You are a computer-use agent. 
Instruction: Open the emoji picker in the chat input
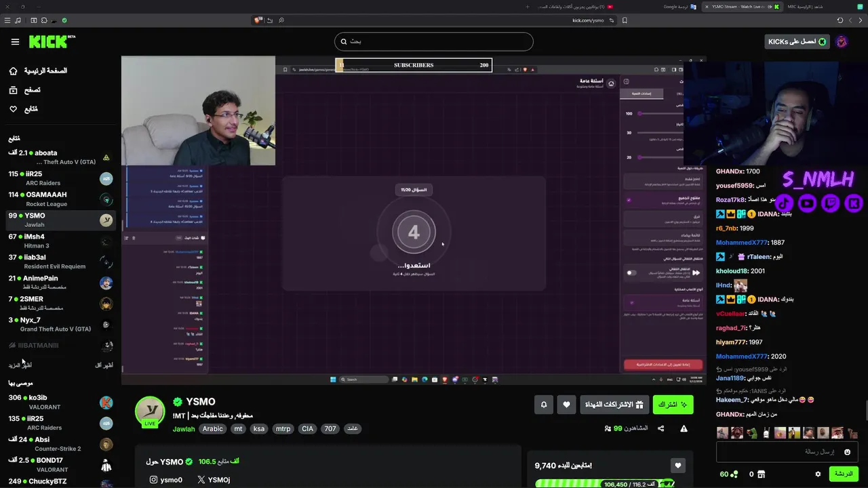[x=847, y=452]
